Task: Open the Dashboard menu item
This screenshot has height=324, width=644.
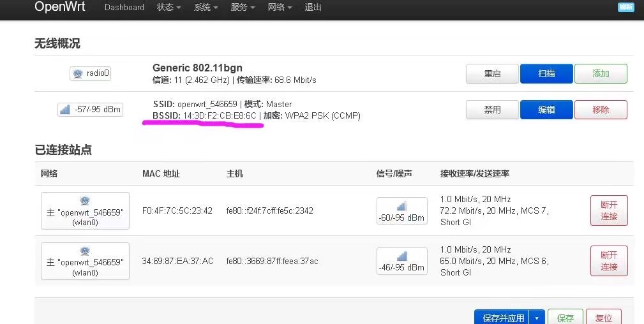Action: pyautogui.click(x=124, y=8)
